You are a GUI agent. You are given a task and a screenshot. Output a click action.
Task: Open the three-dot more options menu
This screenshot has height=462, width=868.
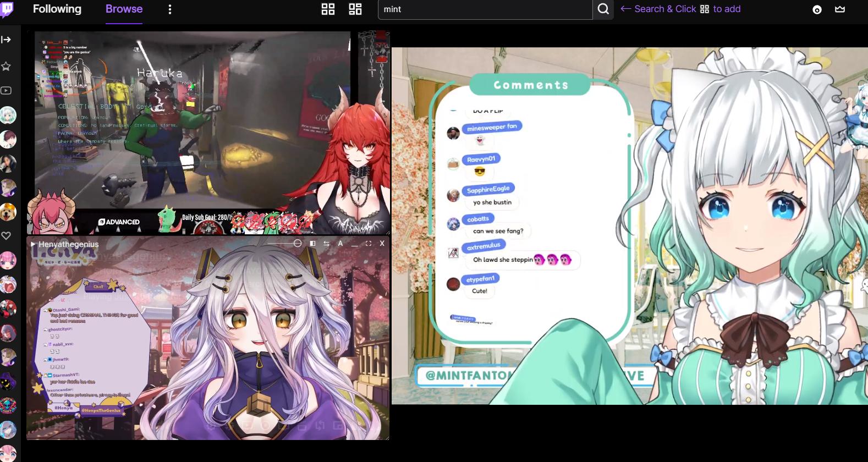coord(170,9)
